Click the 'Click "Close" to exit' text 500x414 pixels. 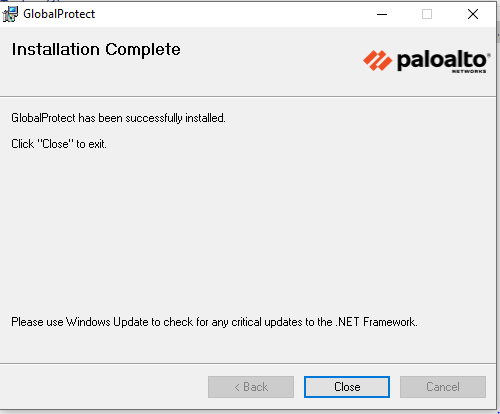click(59, 144)
